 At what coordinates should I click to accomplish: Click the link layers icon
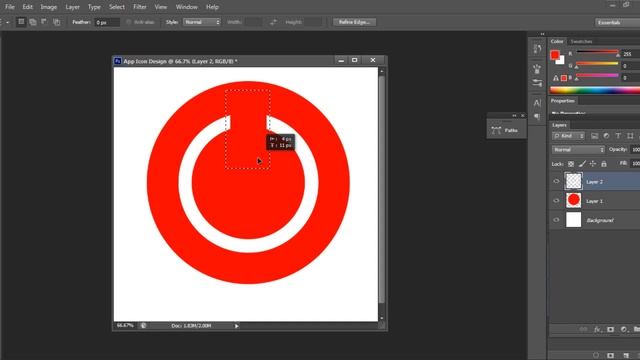583,329
